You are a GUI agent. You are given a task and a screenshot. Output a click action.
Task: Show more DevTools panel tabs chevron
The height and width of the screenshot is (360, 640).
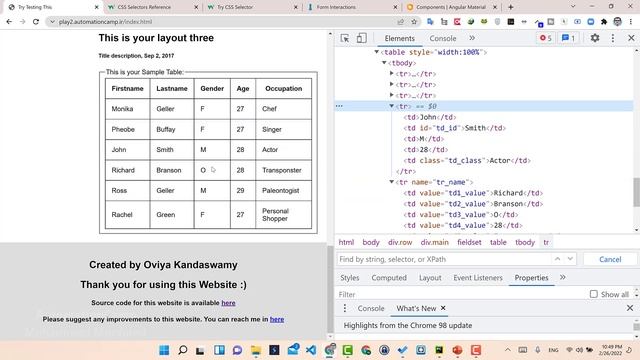pyautogui.click(x=472, y=38)
